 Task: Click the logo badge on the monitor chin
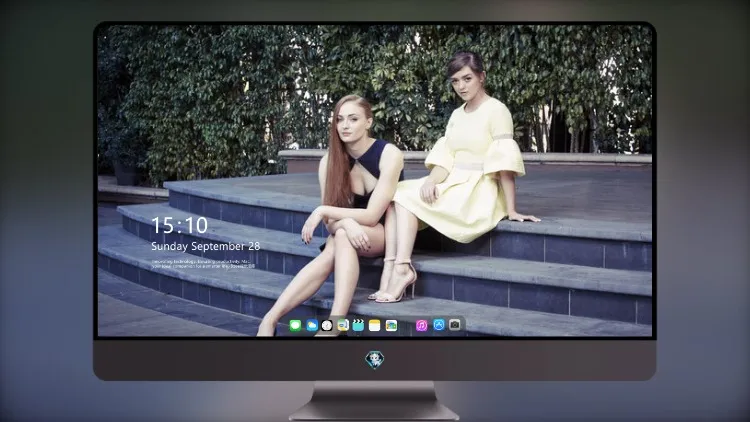click(375, 360)
